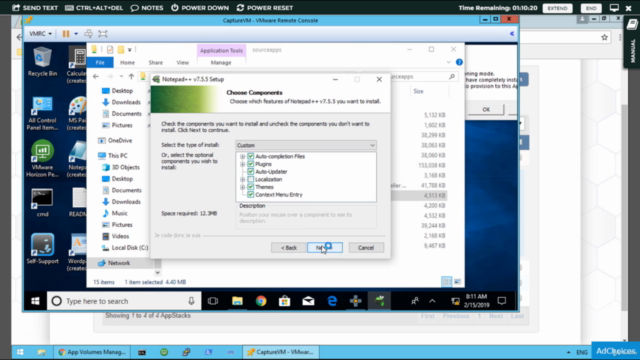The height and width of the screenshot is (360, 640).
Task: Open Recycle Bin desktop icon
Action: [42, 61]
